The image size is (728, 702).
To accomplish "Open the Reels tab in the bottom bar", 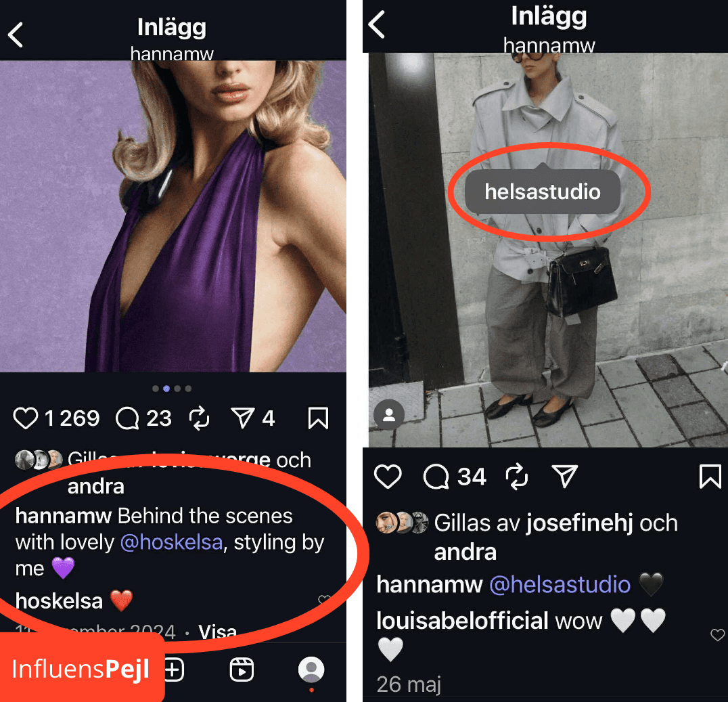I will tap(242, 670).
